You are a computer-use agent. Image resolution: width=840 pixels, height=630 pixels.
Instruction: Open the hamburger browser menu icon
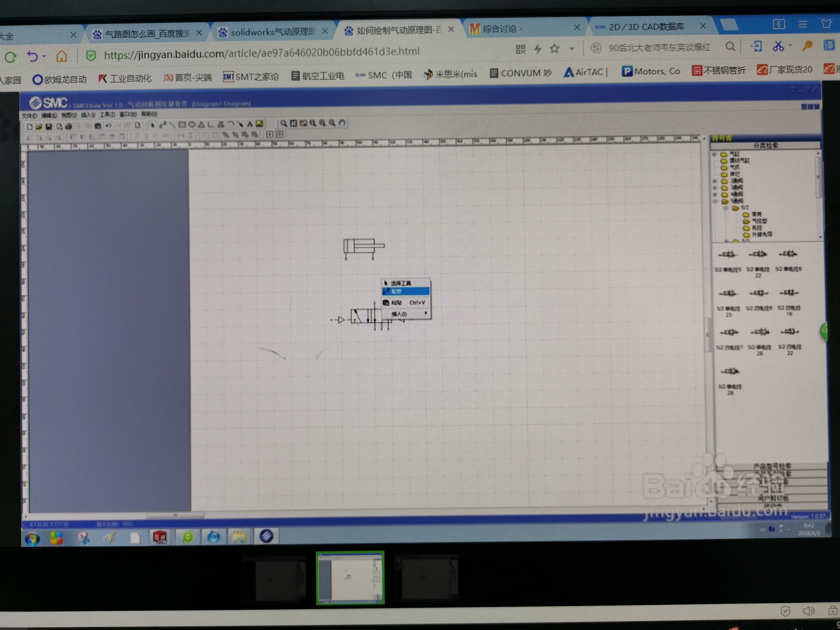click(x=803, y=24)
